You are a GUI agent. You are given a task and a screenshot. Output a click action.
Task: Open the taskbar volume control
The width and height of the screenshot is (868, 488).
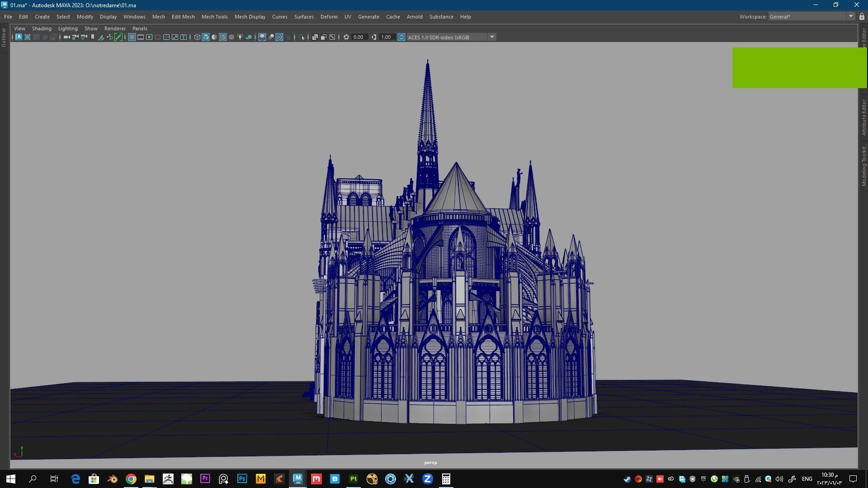click(779, 479)
